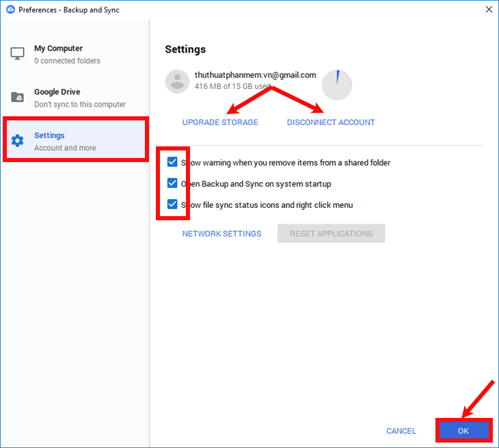Click the 'Preferences - Backup and Sync' title text

[69, 10]
